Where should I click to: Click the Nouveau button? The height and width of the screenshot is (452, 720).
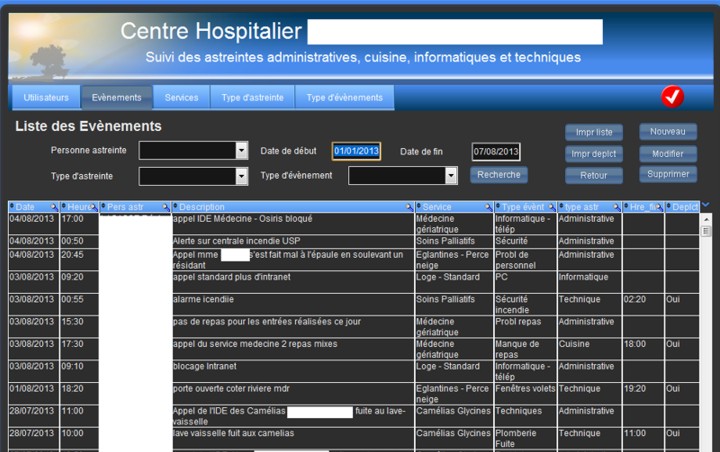pos(667,132)
